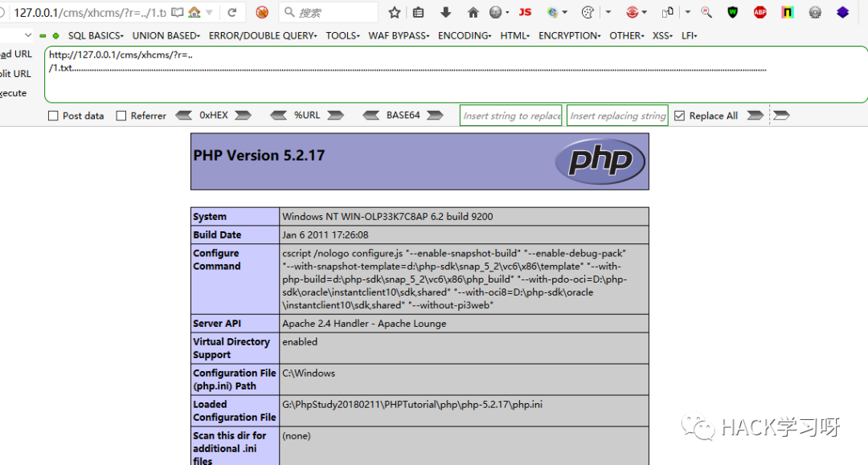868x465 pixels.
Task: Click the red magnifier extension icon
Action: pyautogui.click(x=706, y=12)
